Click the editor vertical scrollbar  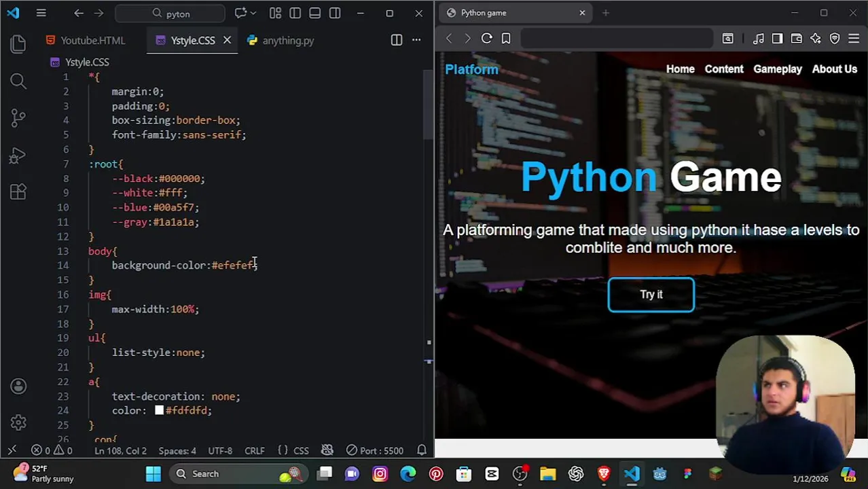click(x=429, y=104)
